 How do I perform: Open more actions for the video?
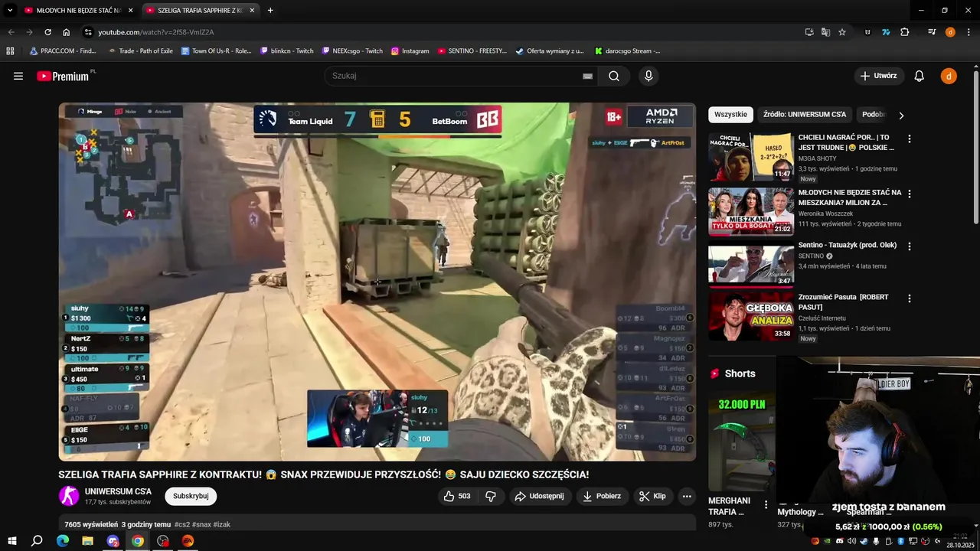[x=687, y=496]
